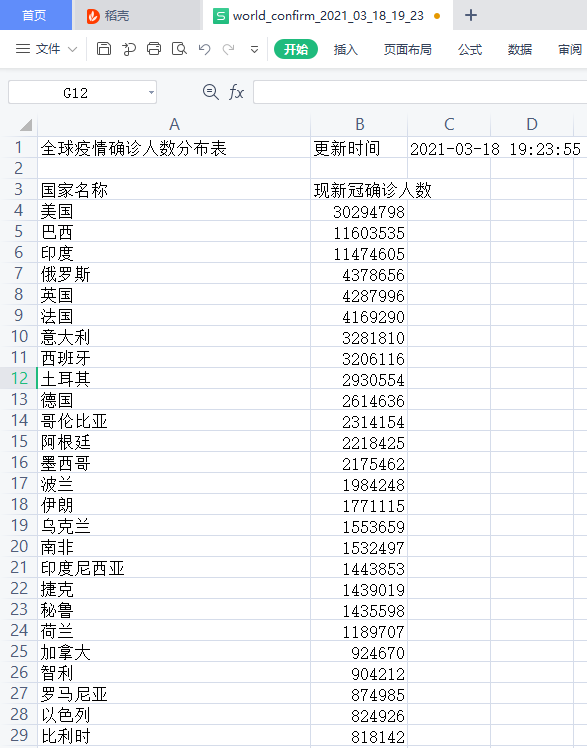Click the export to PDF icon
Image resolution: width=587 pixels, height=748 pixels.
coord(129,49)
